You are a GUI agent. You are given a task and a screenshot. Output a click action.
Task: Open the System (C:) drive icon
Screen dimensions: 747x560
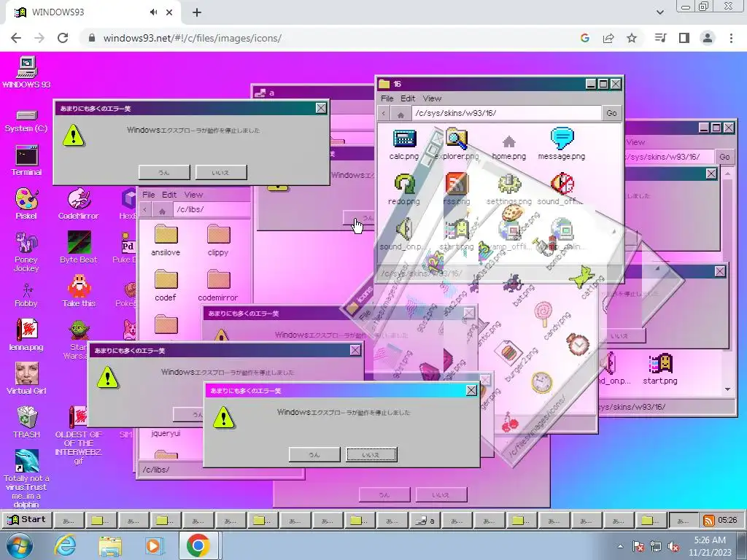click(26, 120)
